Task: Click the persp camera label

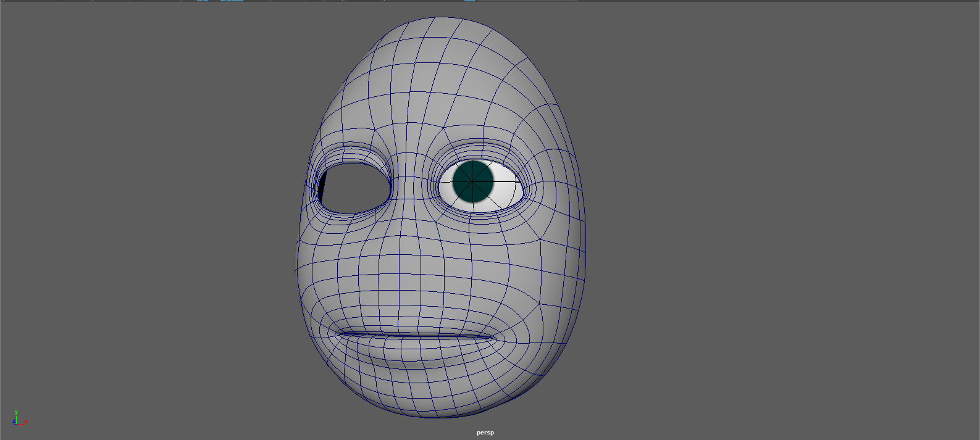Action: point(485,433)
